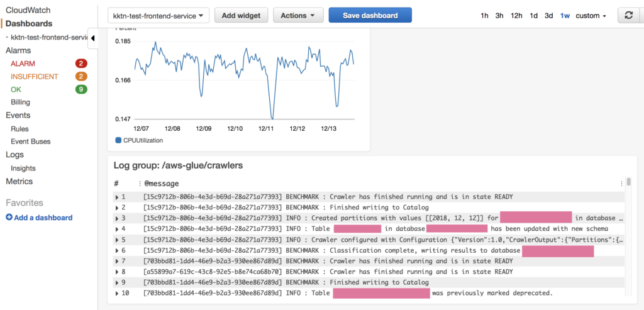Click the green OK count badge

coord(81,89)
